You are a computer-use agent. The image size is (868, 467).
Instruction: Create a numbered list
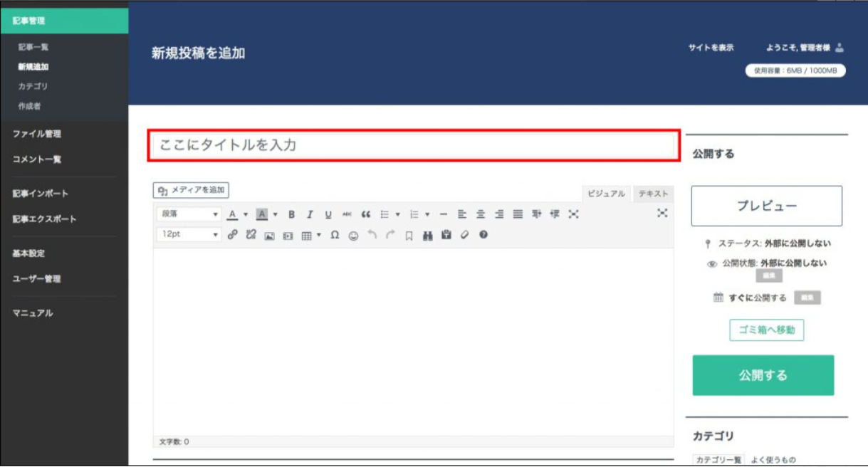pos(414,214)
